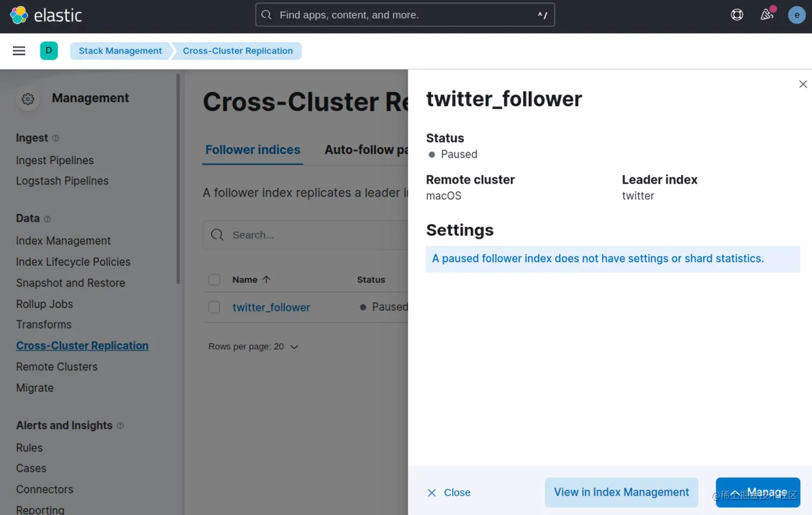Toggle the select-all checkbox in table header
Screen dimensions: 812x515
[214, 280]
